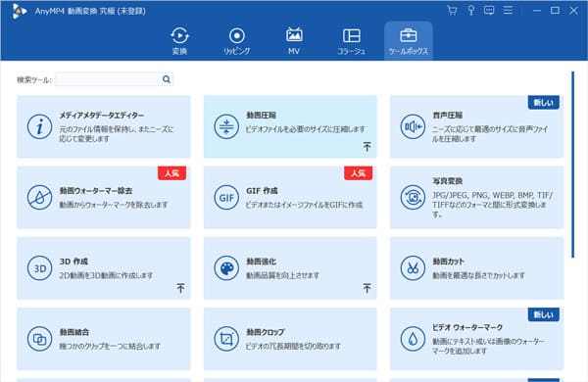This screenshot has width=588, height=382.
Task: Click the 動画カット title text
Action: 448,262
